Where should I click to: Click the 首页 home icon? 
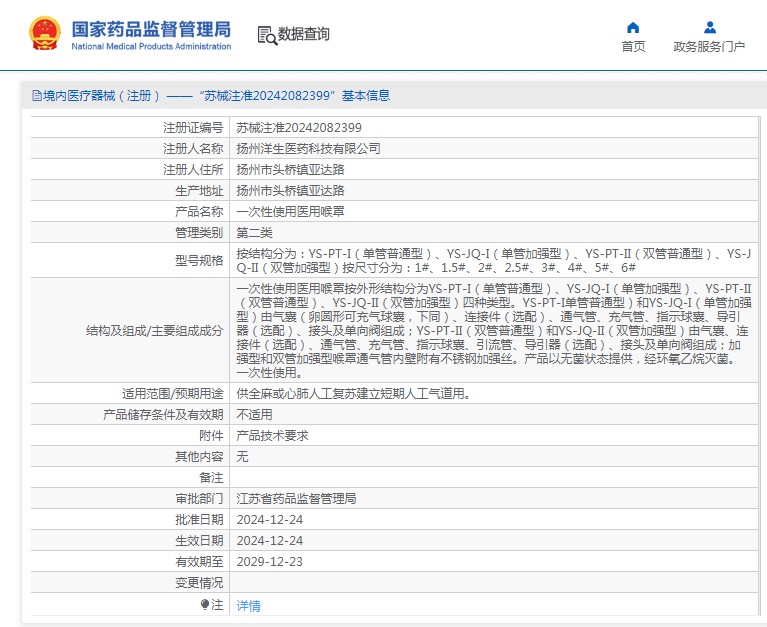633,27
